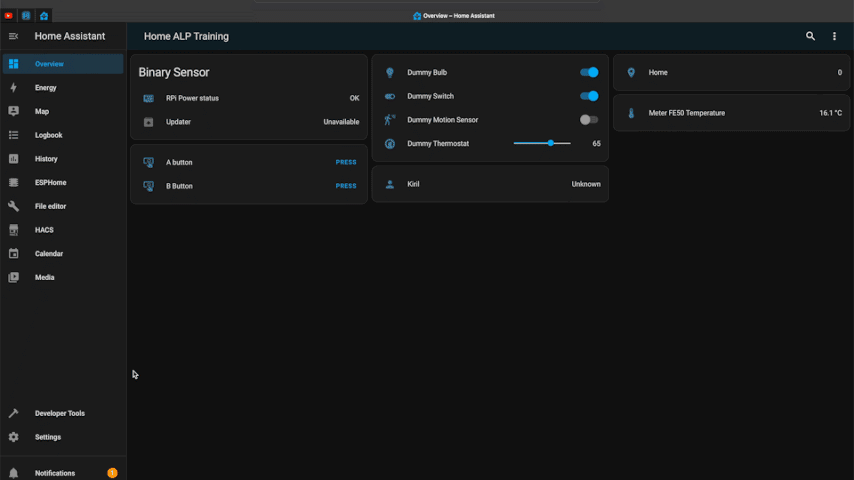This screenshot has width=854, height=480.
Task: Click the Kiril person icon
Action: point(390,184)
